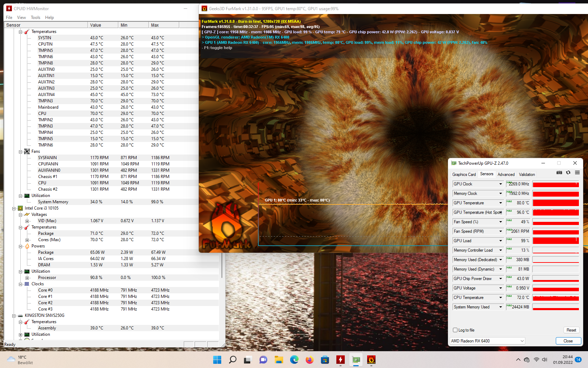Collapse the Intel Core i3 10105 tree node
This screenshot has height=368, width=588.
point(14,208)
